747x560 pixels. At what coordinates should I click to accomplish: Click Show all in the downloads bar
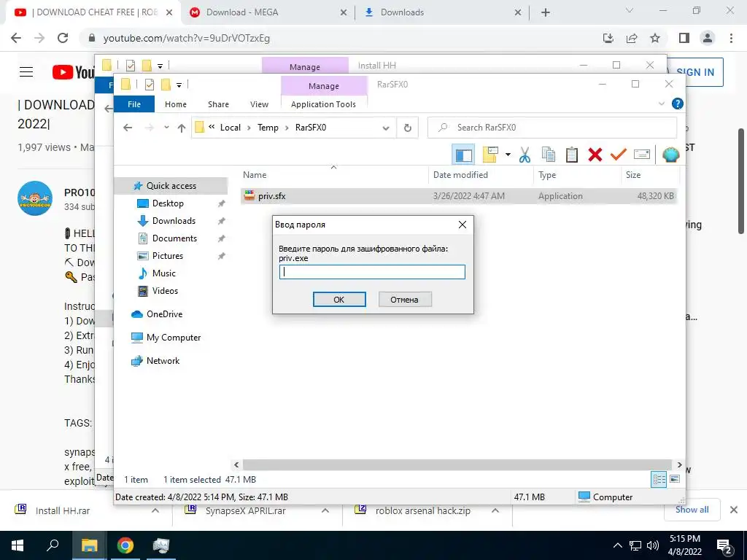(x=692, y=510)
